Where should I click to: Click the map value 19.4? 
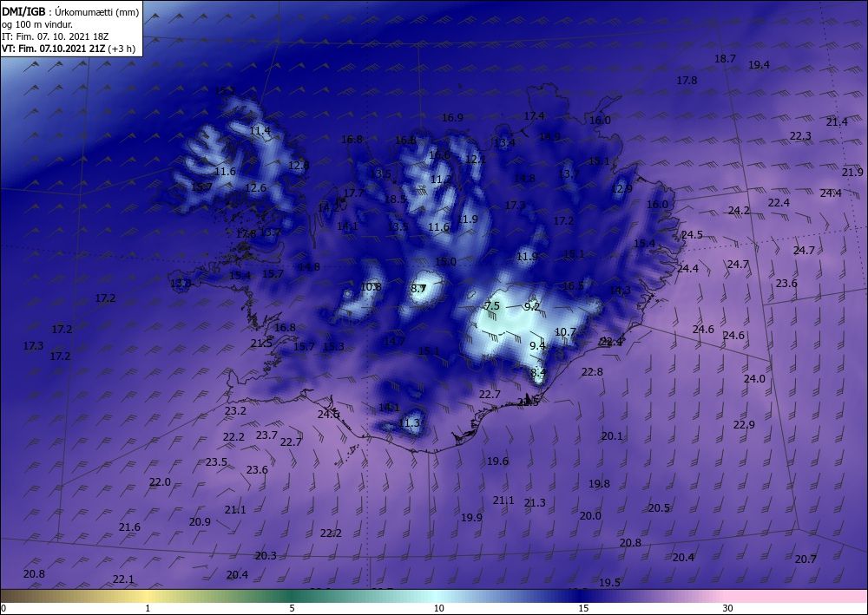tap(759, 65)
